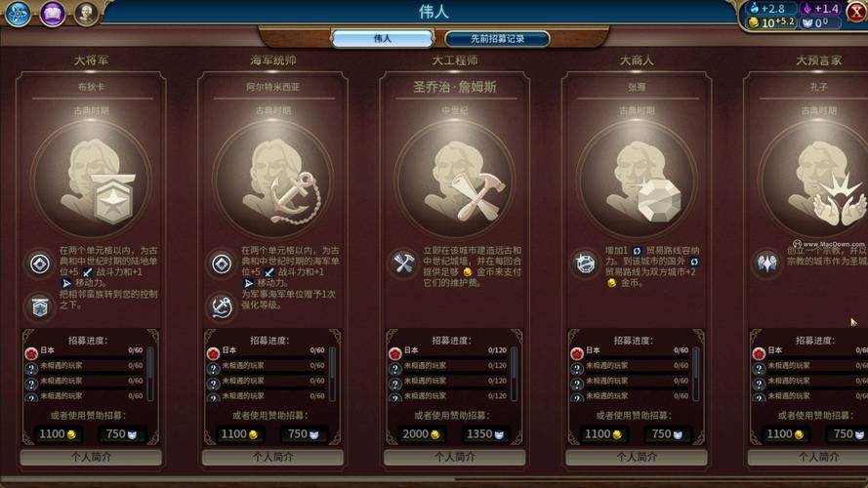Switch to the 伟人 tab
Image resolution: width=868 pixels, height=488 pixels.
pyautogui.click(x=382, y=39)
